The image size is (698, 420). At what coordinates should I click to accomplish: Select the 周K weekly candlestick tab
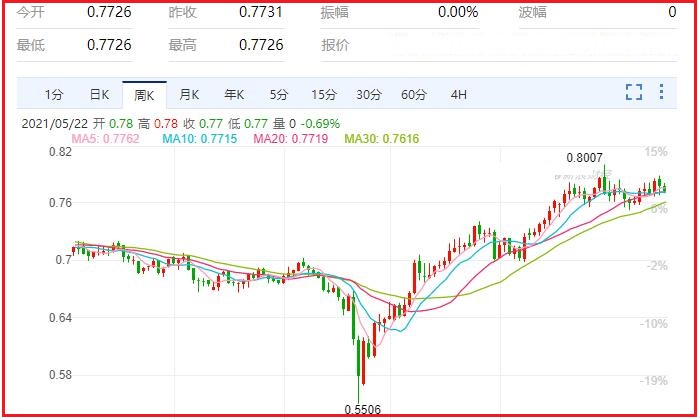[144, 95]
